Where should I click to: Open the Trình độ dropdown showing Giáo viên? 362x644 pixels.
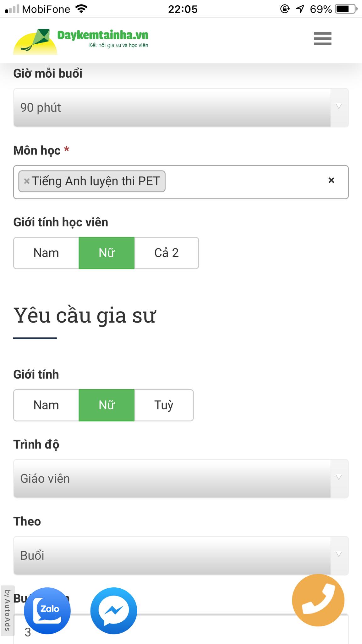click(181, 479)
